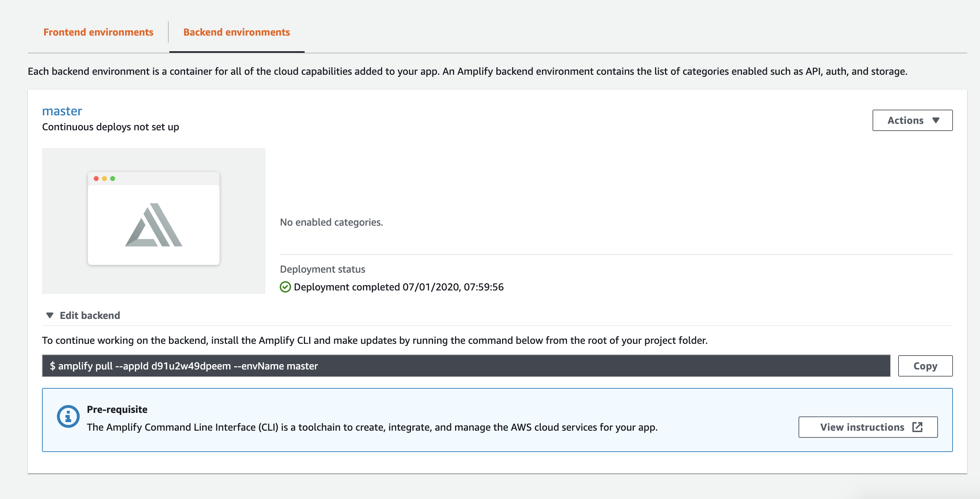The height and width of the screenshot is (499, 980).
Task: Click the Deployment completed status text
Action: 398,287
